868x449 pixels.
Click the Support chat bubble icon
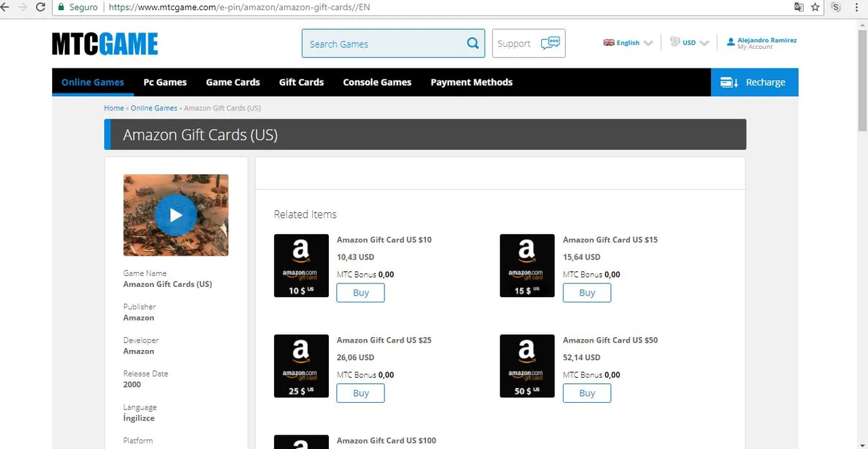(x=550, y=43)
